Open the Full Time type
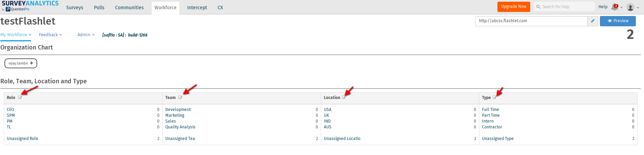This screenshot has height=155, width=644. (491, 110)
